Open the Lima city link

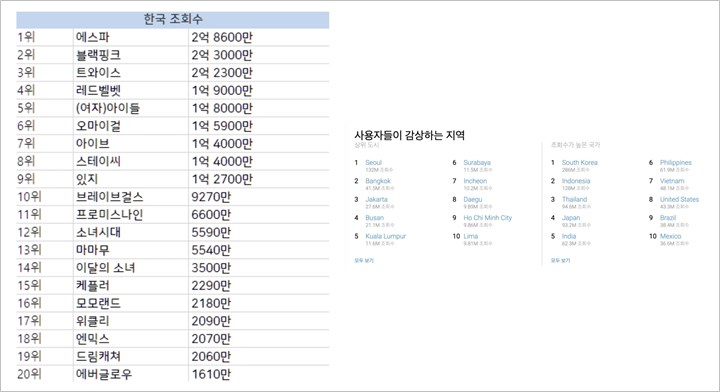click(470, 236)
